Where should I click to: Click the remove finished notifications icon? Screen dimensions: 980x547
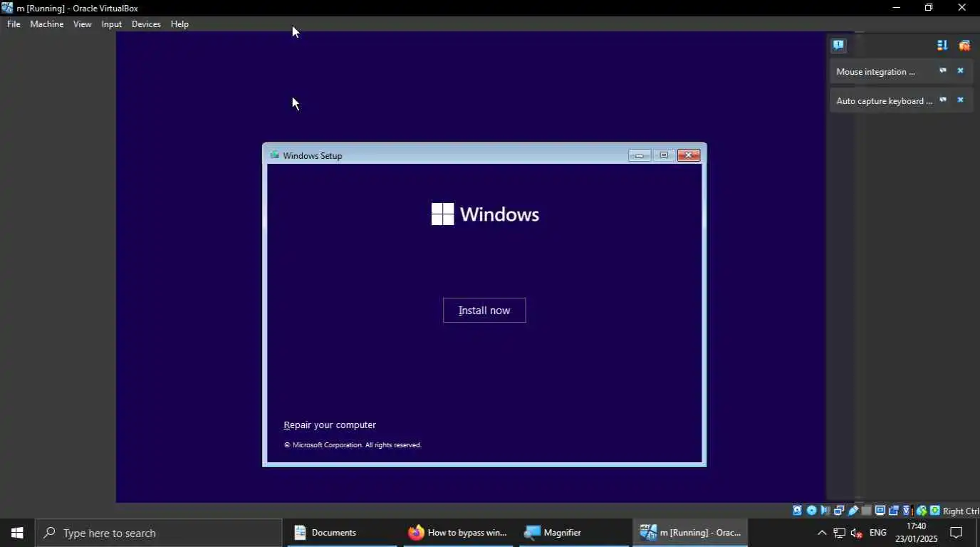tap(964, 46)
